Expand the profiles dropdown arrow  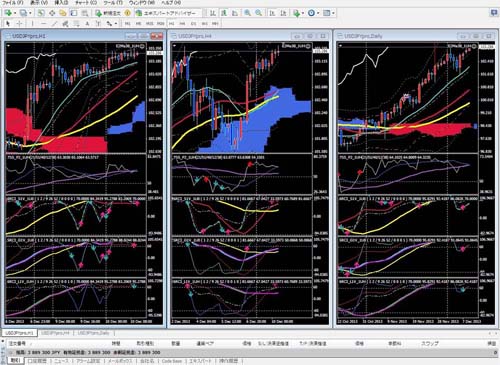click(x=30, y=13)
